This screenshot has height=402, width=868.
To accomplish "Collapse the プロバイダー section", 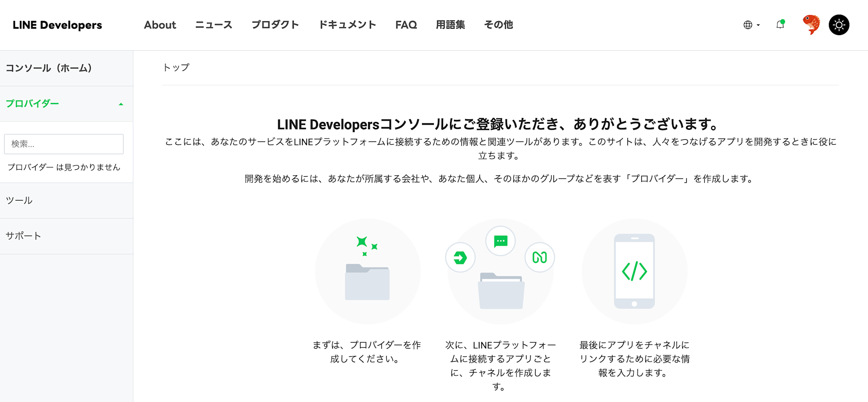I will click(x=121, y=103).
